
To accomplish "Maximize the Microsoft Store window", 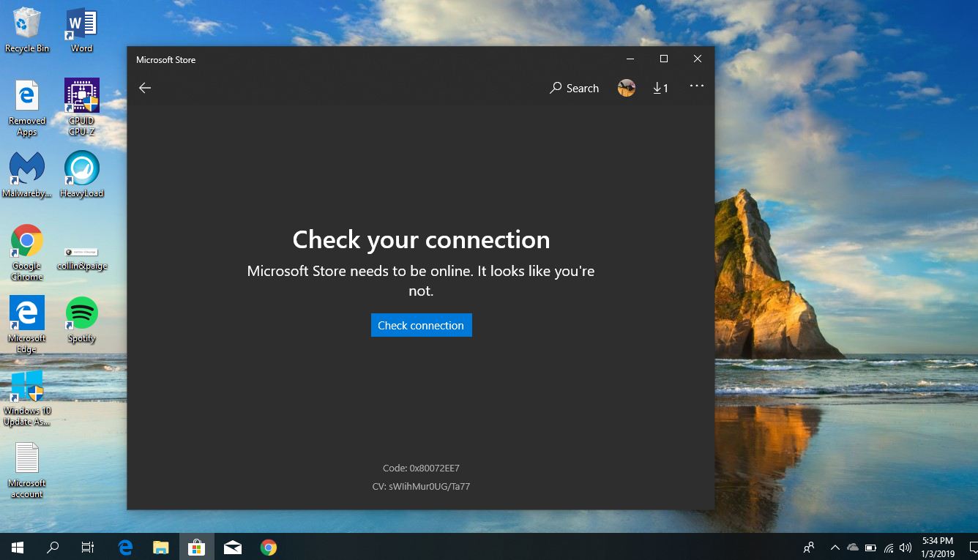I will point(664,59).
